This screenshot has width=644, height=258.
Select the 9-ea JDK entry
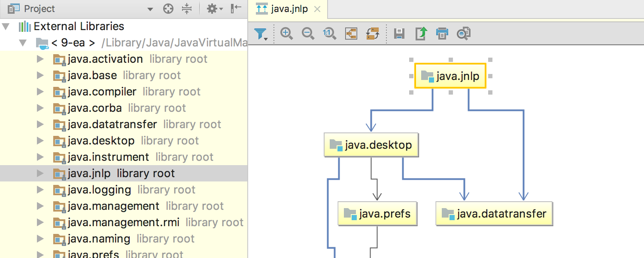pyautogui.click(x=124, y=43)
